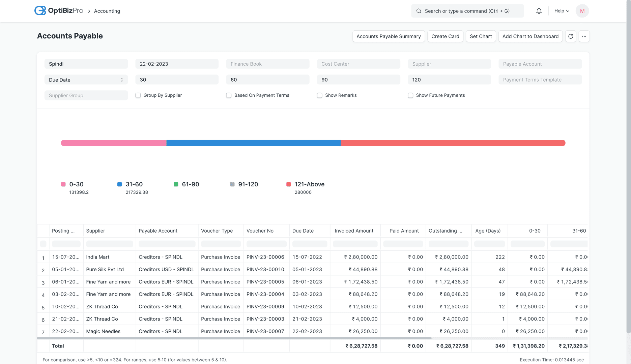
Task: Check Based On Payment Terms
Action: point(229,95)
